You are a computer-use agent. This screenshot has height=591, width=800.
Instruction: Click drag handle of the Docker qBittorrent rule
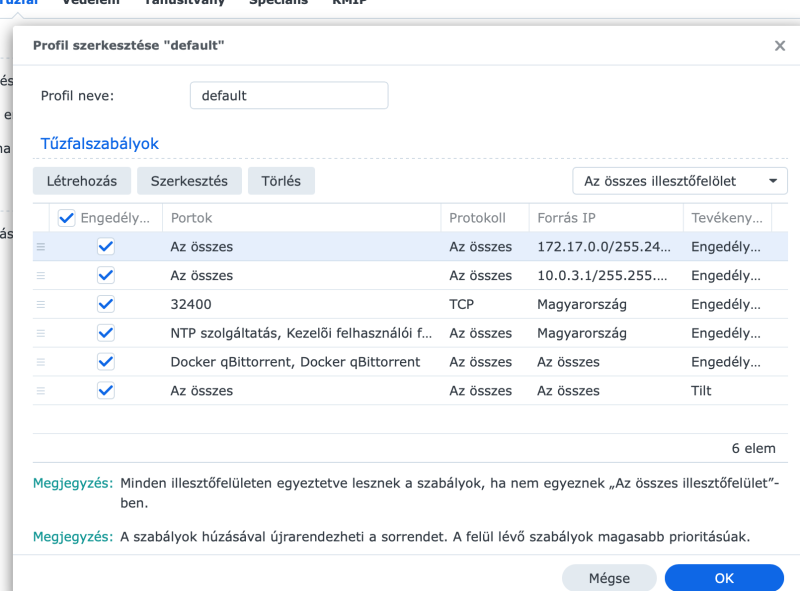(41, 362)
